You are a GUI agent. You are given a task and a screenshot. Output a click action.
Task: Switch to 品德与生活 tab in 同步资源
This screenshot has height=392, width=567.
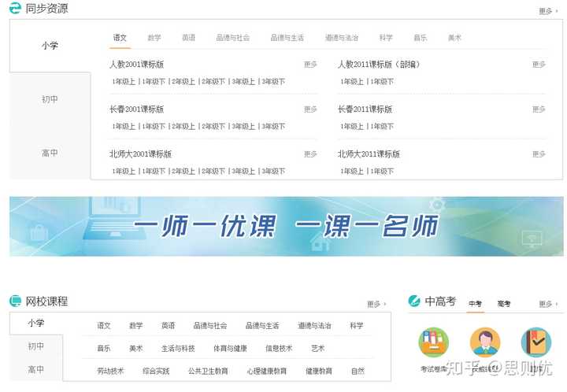pyautogui.click(x=287, y=38)
